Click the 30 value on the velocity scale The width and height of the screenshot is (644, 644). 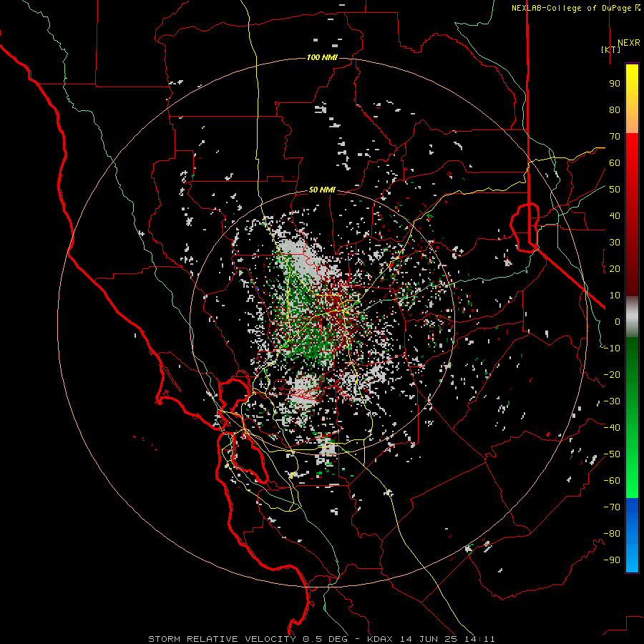(615, 243)
